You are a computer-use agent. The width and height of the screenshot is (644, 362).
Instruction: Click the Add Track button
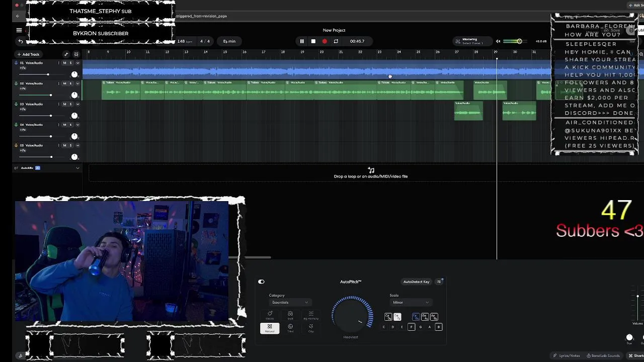click(x=28, y=54)
